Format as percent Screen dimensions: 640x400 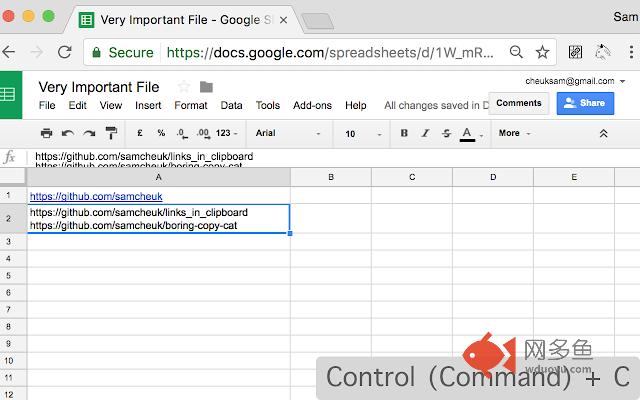click(x=161, y=133)
